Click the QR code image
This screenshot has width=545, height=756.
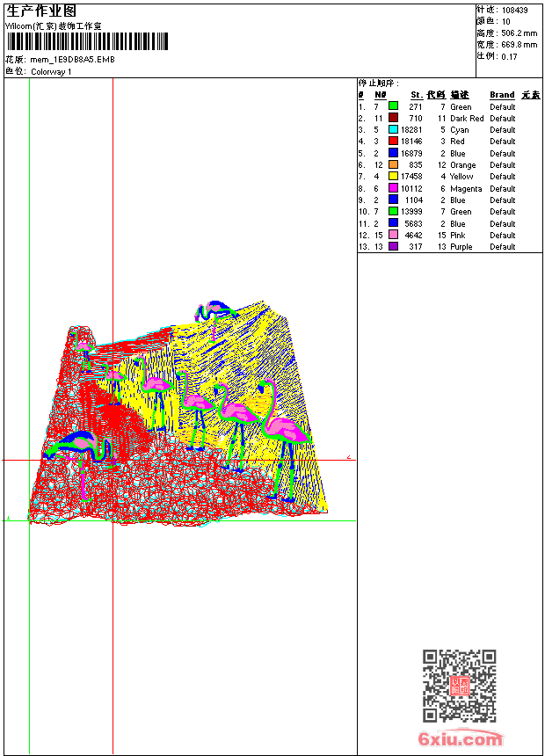pos(460,686)
